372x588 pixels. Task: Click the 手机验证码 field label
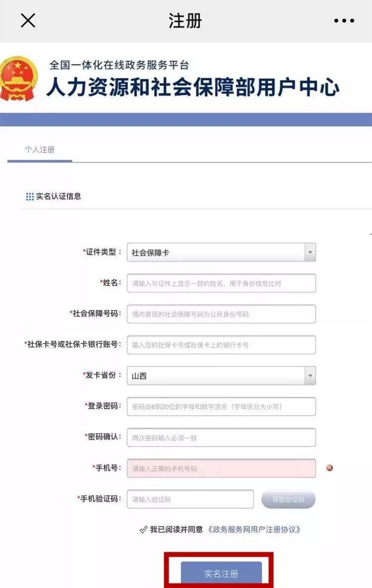(x=100, y=499)
